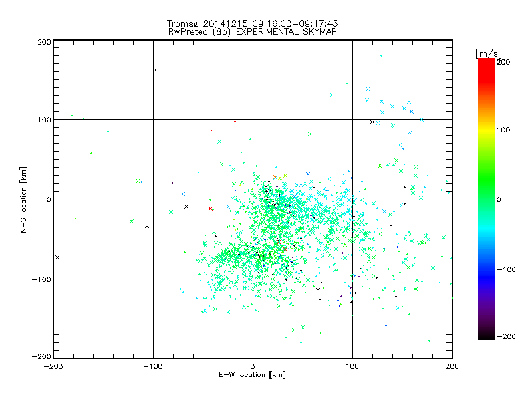Viewport: 532px width, 399px height.
Task: Click the colorbar label '100'
Action: coord(503,130)
